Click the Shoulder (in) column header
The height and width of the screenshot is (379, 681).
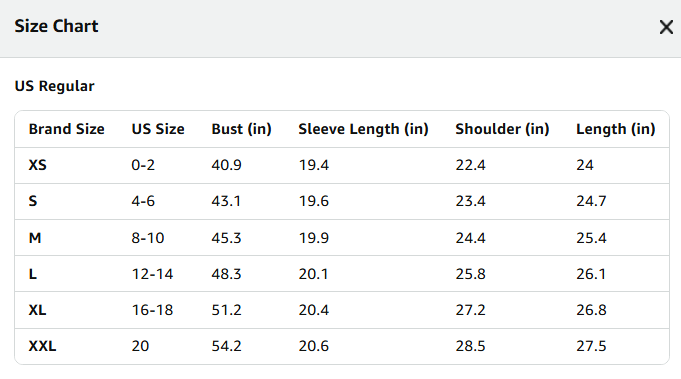502,129
